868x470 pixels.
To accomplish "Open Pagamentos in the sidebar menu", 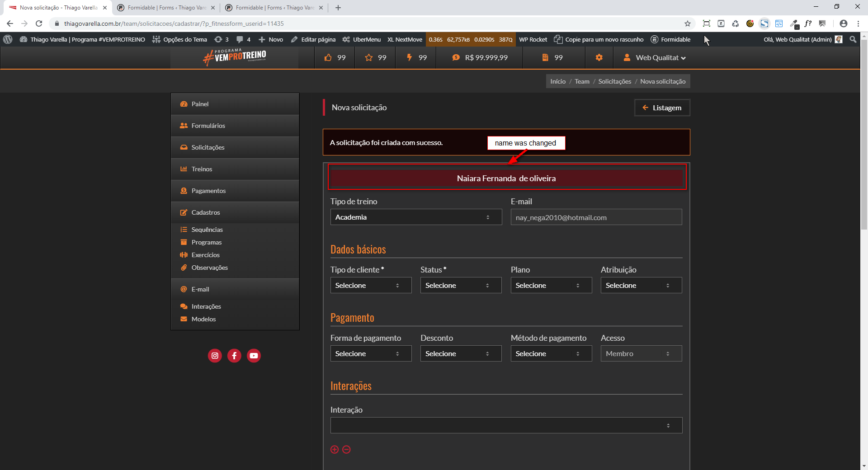I will coord(208,191).
